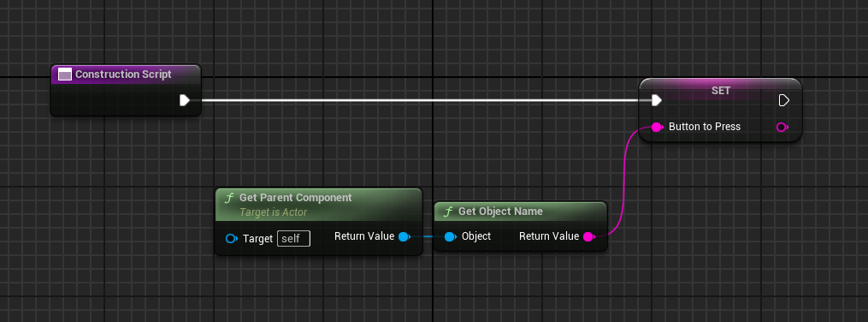Click function icon on Get Parent Component

pos(228,198)
